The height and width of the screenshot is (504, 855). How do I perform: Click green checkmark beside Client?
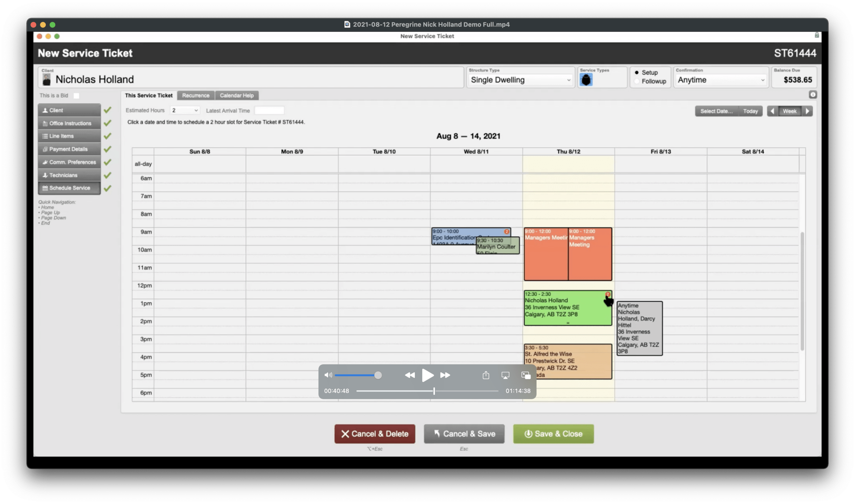click(x=108, y=110)
